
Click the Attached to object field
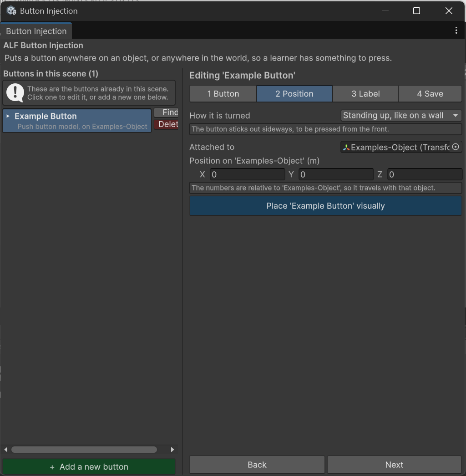pos(401,147)
